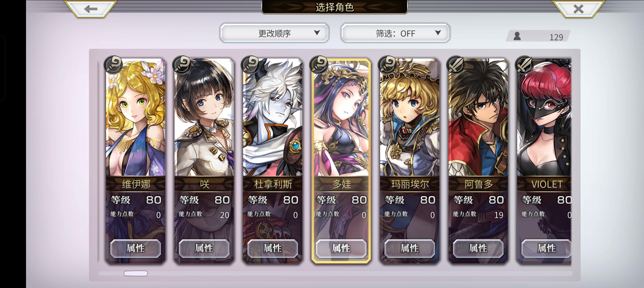
Task: Click the arrow on 筛选 dropdown
Action: tap(438, 33)
